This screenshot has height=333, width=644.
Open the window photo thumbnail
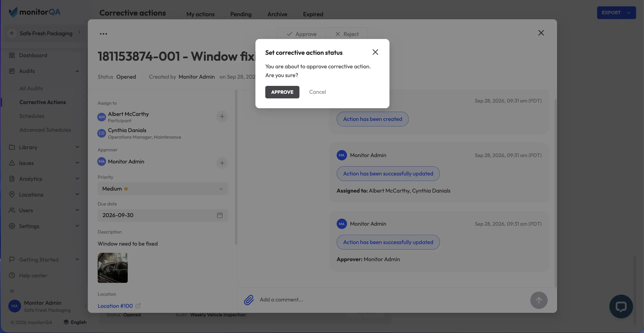pos(113,268)
